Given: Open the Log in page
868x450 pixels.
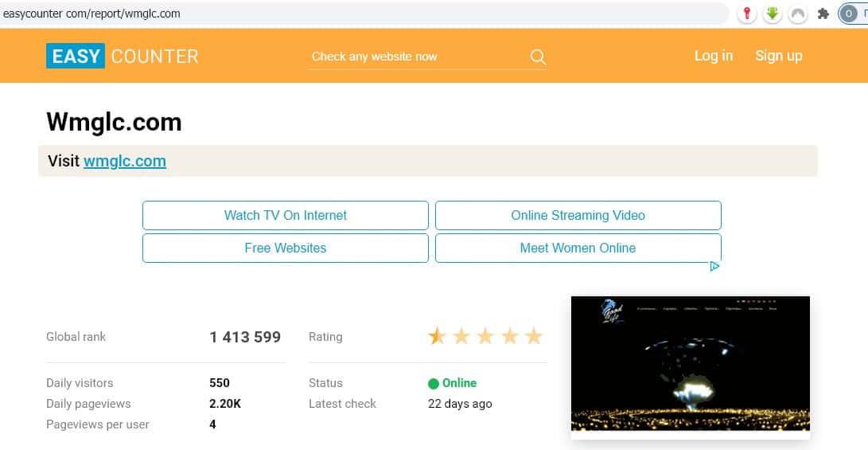Looking at the screenshot, I should (x=713, y=56).
